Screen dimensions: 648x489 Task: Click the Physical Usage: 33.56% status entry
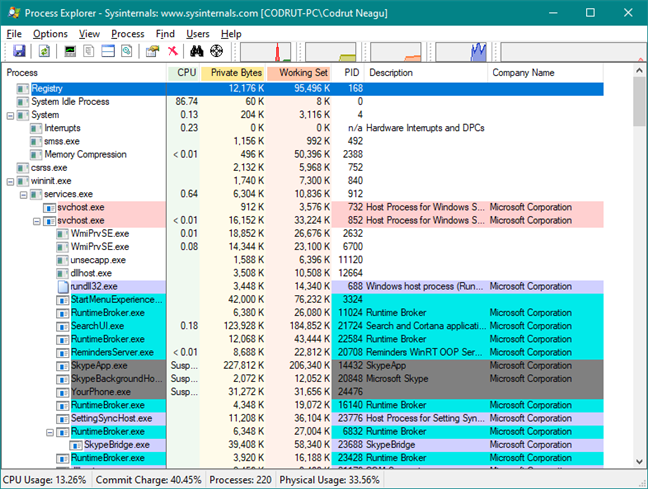(x=329, y=480)
